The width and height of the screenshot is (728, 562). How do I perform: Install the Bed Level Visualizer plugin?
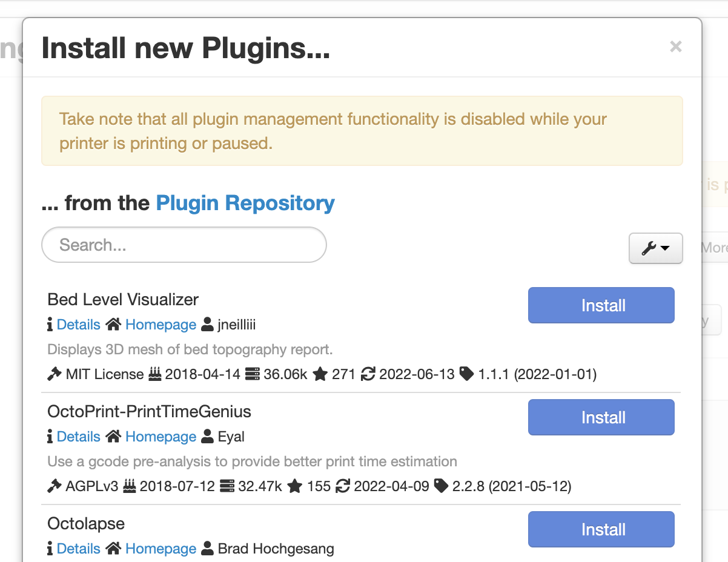600,305
